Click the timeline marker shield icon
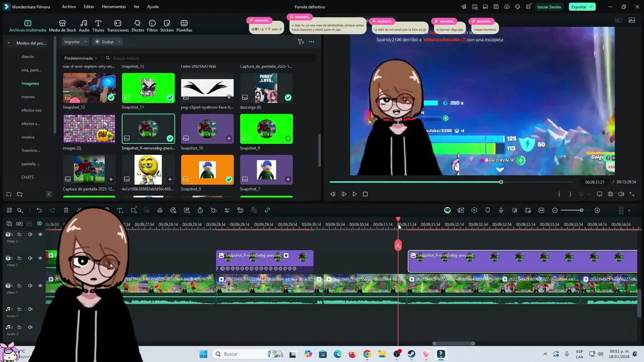 point(488,210)
